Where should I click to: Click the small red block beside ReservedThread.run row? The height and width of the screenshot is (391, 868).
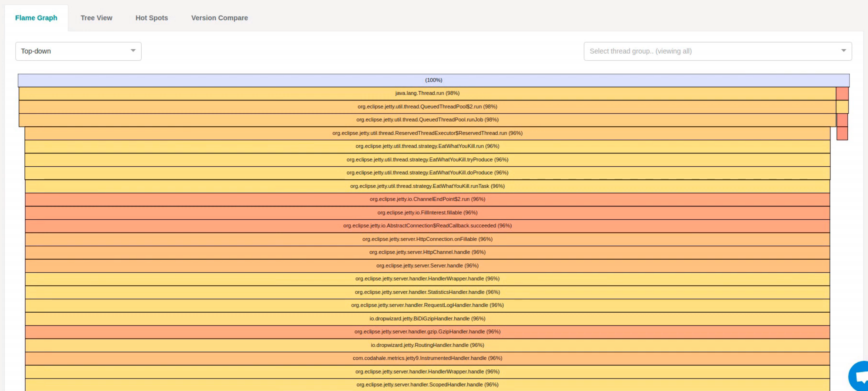(842, 133)
